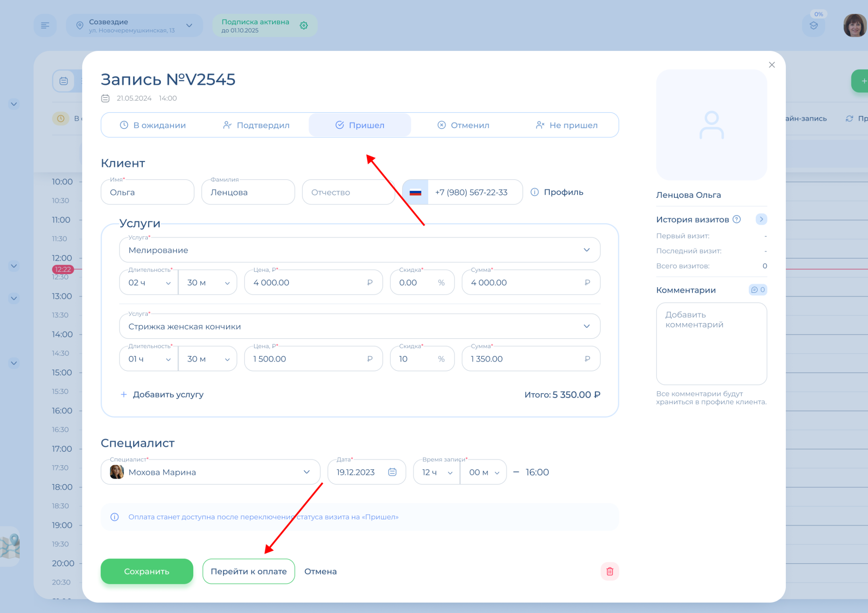
Task: Open the Созвездие location dropdown
Action: pyautogui.click(x=189, y=26)
